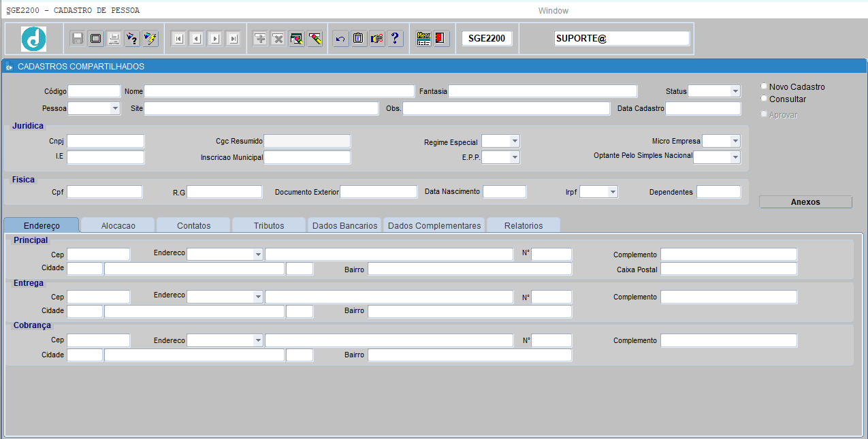868x439 pixels.
Task: Click the Execute Query lightning icon
Action: [150, 39]
